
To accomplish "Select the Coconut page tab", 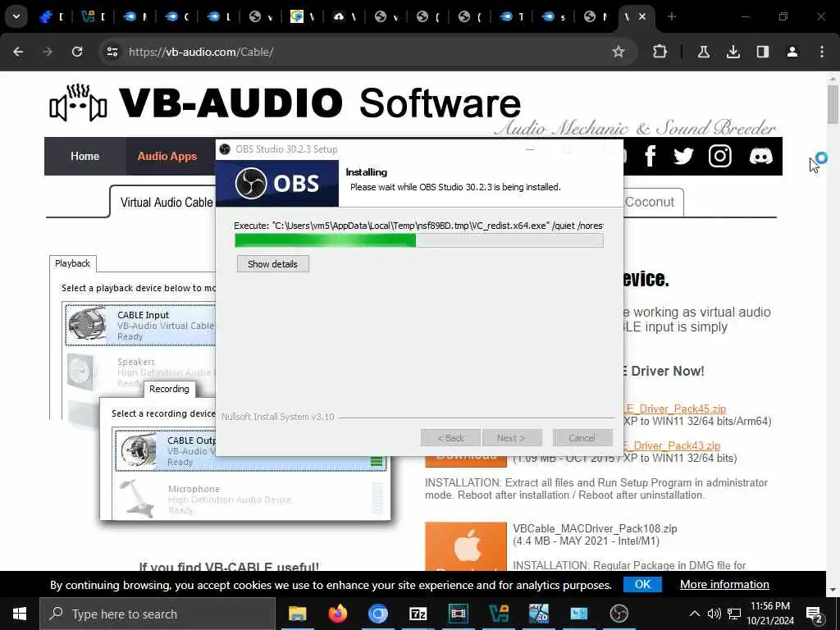I will [650, 202].
